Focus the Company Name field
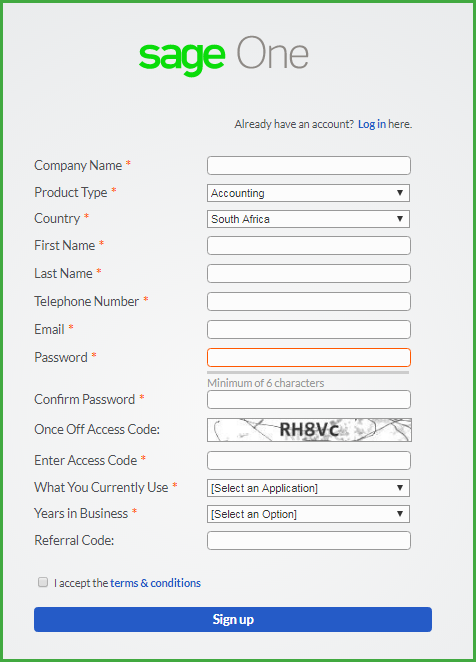 (309, 166)
